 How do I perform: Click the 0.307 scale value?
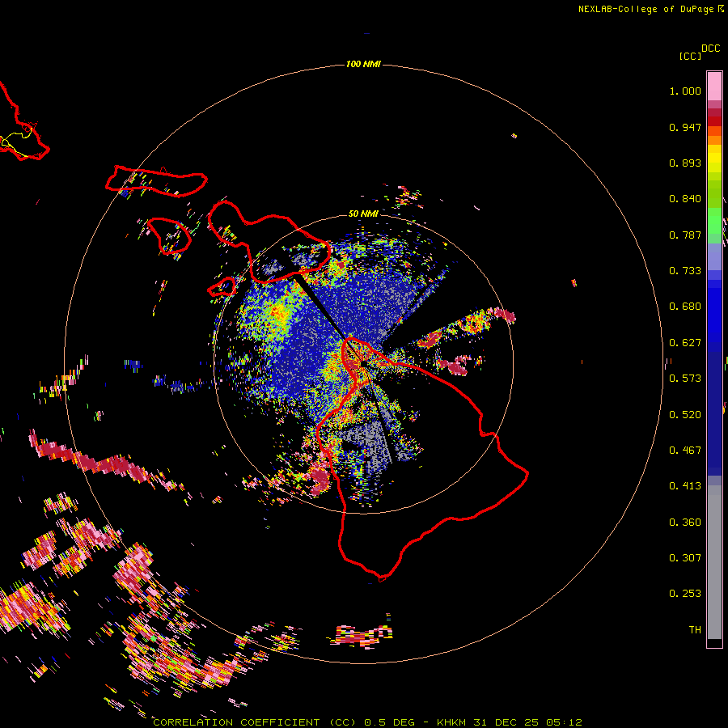coord(685,558)
